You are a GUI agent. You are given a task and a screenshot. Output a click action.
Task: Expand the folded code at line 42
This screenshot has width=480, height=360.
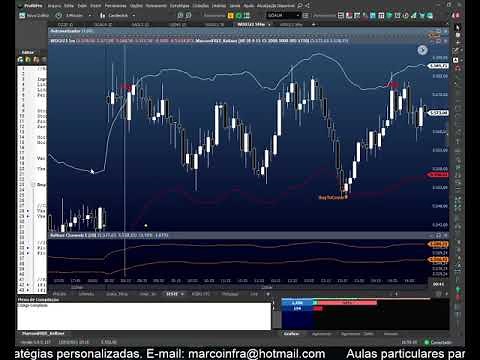pyautogui.click(x=28, y=285)
